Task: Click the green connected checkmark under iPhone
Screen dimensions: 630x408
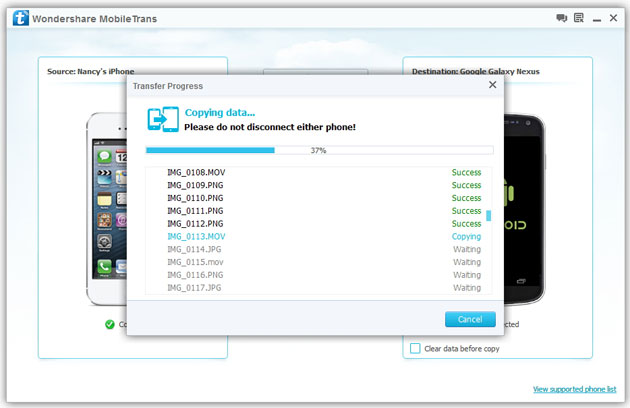Action: (110, 324)
